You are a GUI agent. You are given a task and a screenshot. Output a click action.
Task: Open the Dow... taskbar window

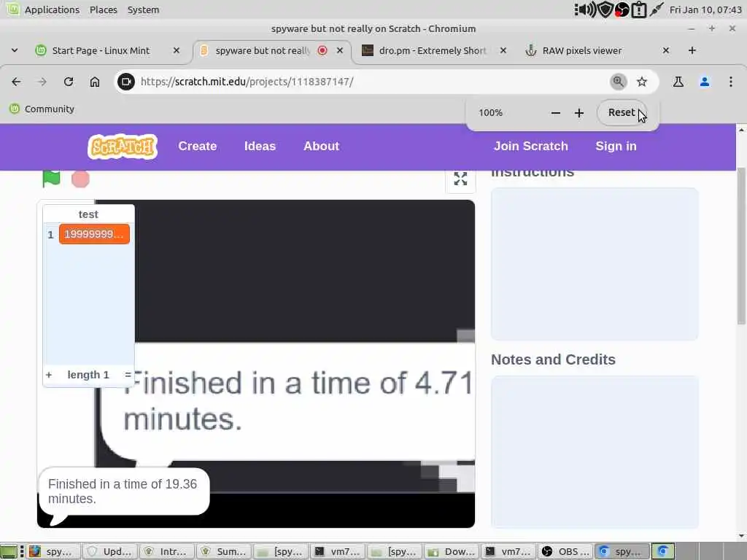pos(451,551)
